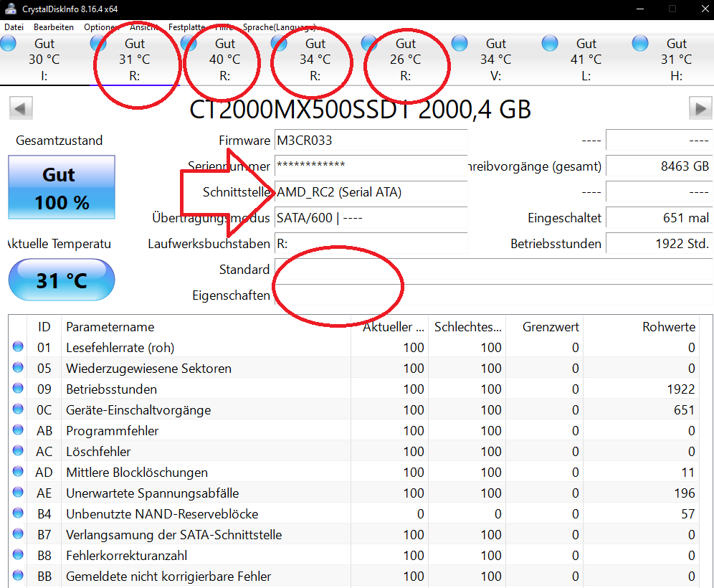Click status orb of Löschfehler row
Screen dimensions: 714x588
point(18,450)
